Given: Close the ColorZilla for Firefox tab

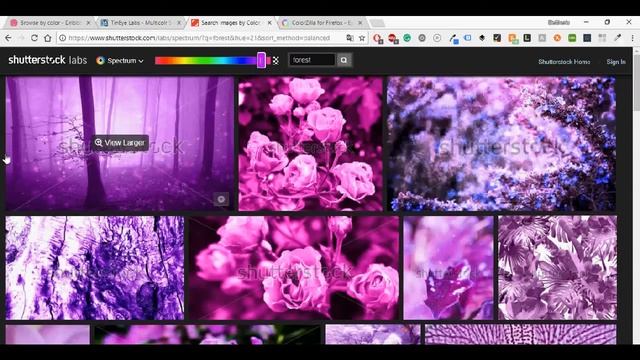Looking at the screenshot, I should 360,23.
